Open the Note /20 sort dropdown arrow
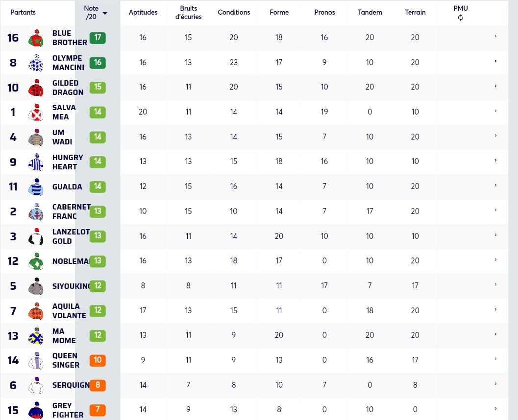This screenshot has height=420, width=518. [105, 13]
